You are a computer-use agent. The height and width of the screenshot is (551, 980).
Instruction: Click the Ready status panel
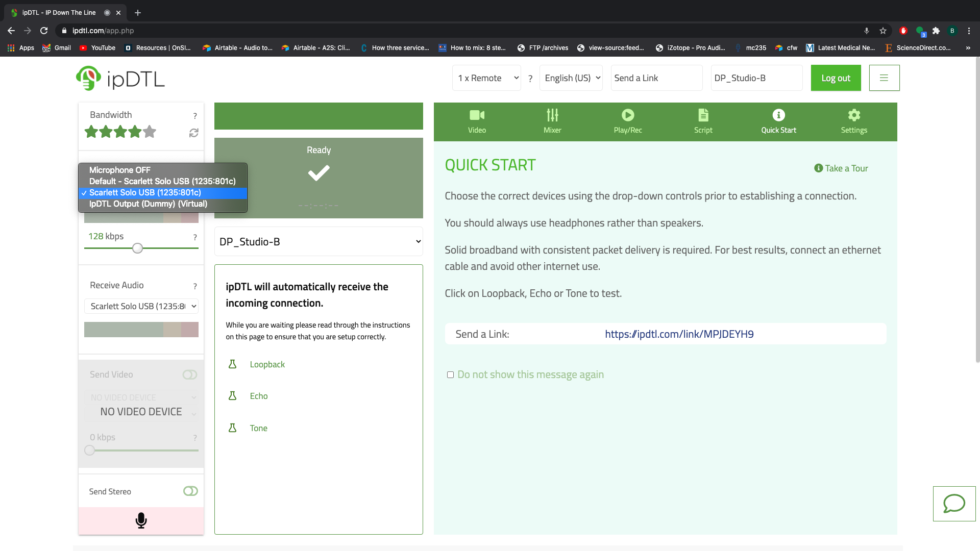pos(318,178)
